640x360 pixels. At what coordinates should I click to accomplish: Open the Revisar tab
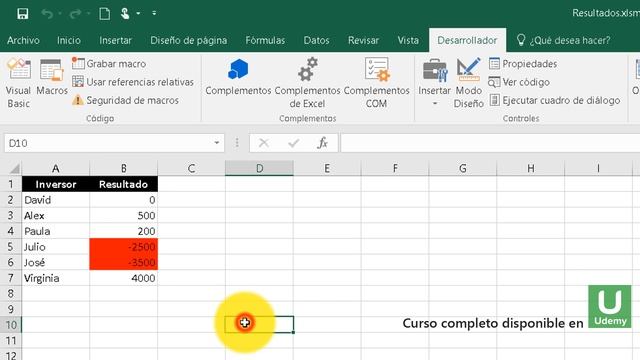click(363, 40)
